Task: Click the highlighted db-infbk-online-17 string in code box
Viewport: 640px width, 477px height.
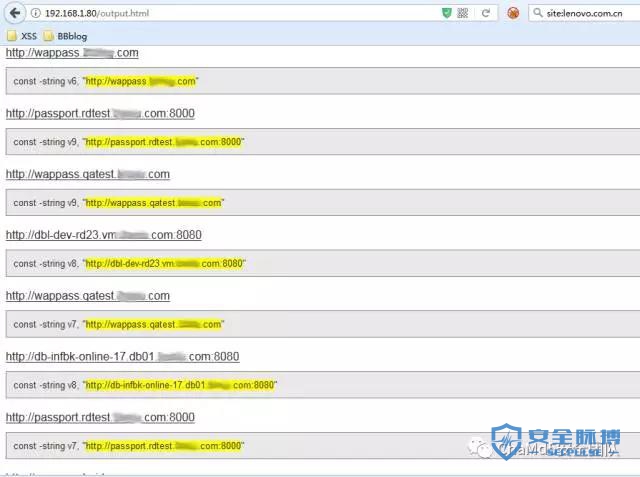Action: 180,385
